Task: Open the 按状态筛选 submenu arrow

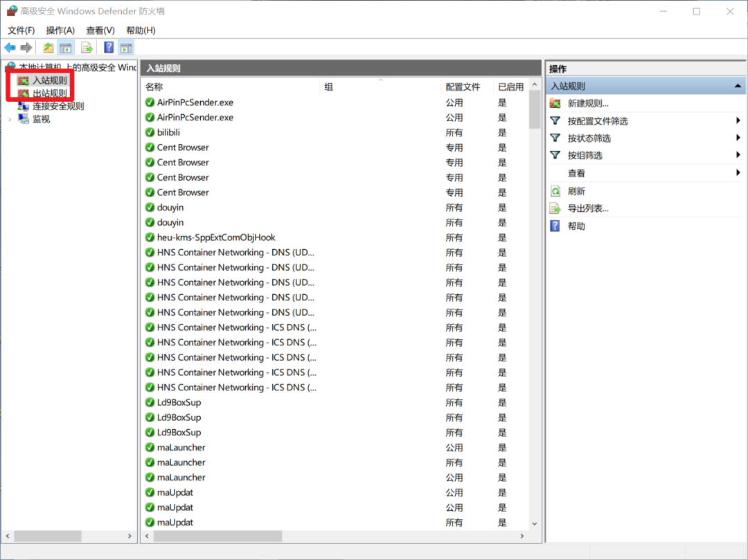Action: tap(738, 138)
